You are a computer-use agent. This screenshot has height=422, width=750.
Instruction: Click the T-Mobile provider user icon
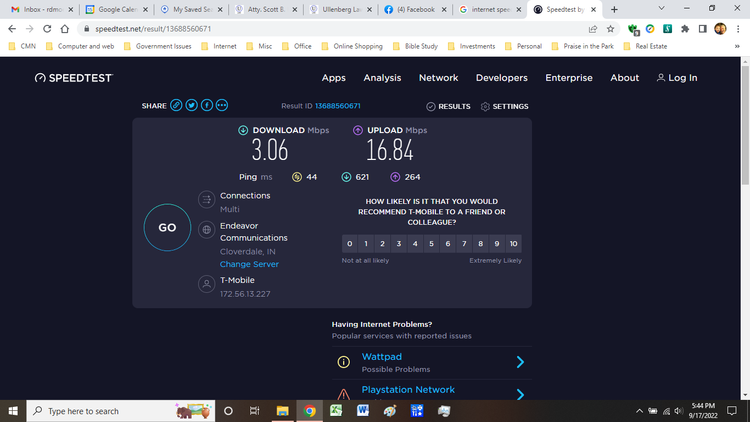(207, 284)
